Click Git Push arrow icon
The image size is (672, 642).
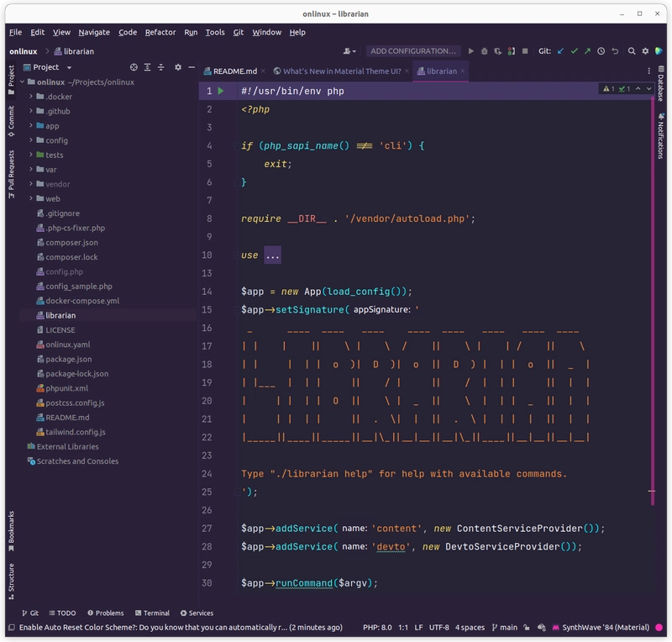click(x=587, y=51)
